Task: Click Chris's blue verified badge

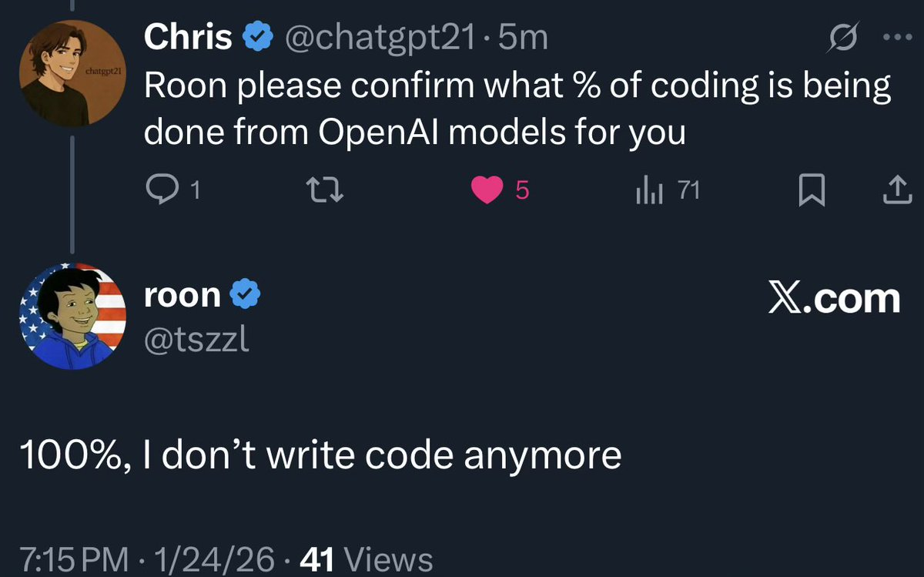Action: (257, 38)
